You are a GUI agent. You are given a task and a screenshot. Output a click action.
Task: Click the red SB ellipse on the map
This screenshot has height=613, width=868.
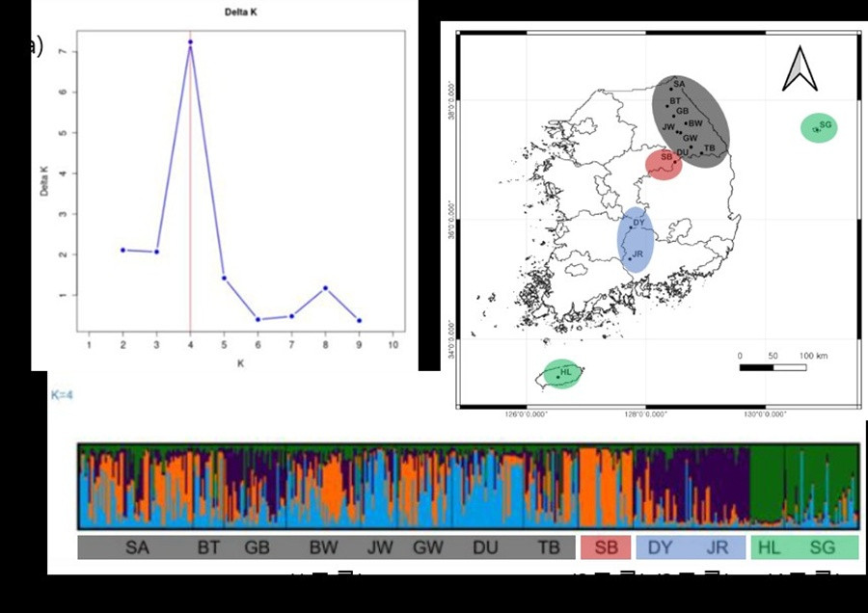(x=664, y=163)
